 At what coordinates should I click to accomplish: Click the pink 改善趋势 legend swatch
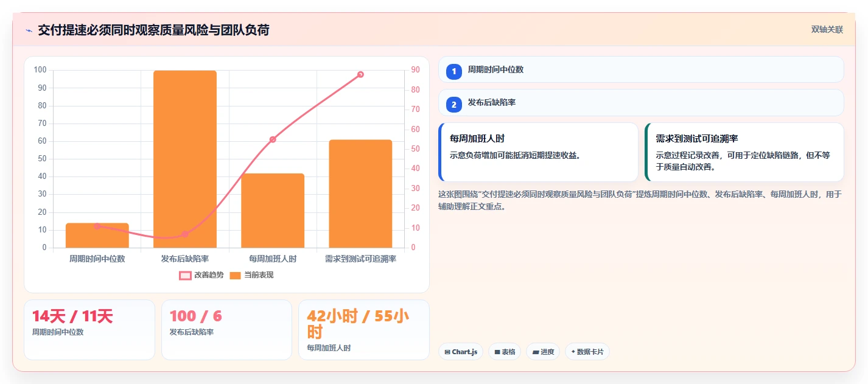click(185, 275)
